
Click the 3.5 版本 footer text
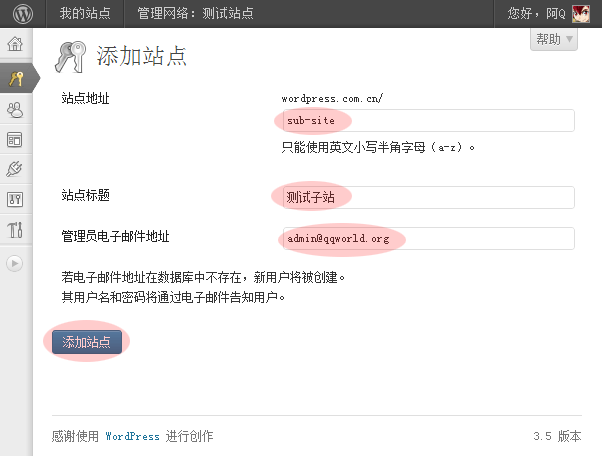coord(557,436)
